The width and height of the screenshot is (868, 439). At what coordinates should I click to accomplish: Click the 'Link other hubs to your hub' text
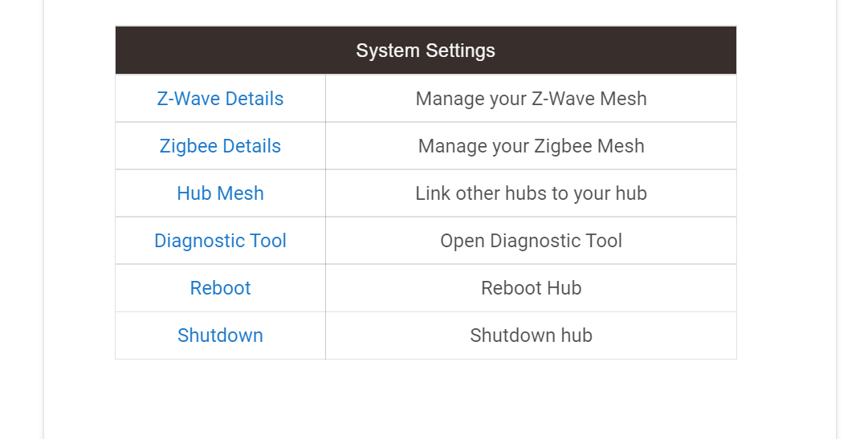point(531,193)
